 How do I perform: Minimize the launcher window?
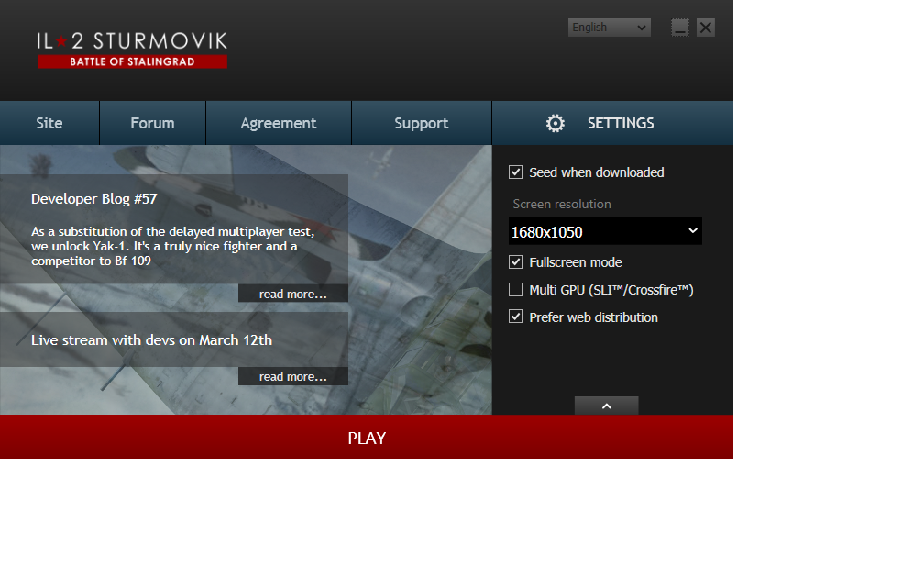[x=679, y=28]
